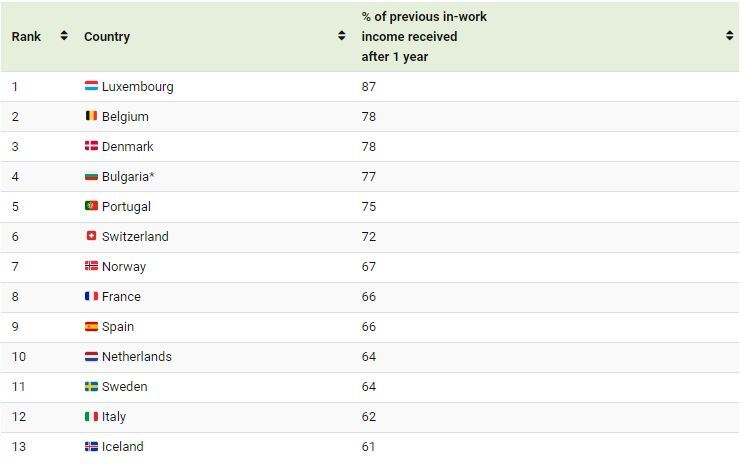The height and width of the screenshot is (468, 741).
Task: Click the Belgium flag icon
Action: point(91,116)
